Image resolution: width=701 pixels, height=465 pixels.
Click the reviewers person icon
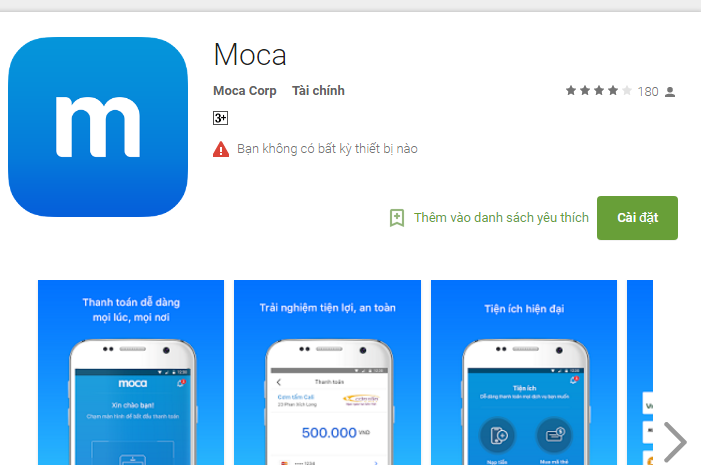670,92
